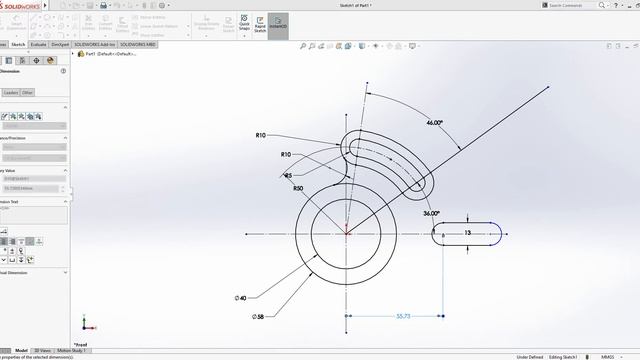The image size is (640, 360).
Task: Open the Tolerance type dropdown
Action: coord(34,147)
